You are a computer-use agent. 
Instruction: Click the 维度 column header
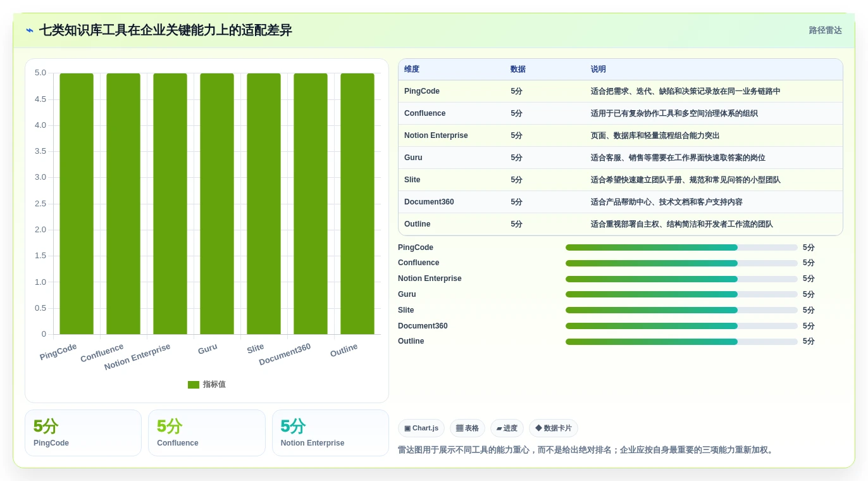coord(412,70)
